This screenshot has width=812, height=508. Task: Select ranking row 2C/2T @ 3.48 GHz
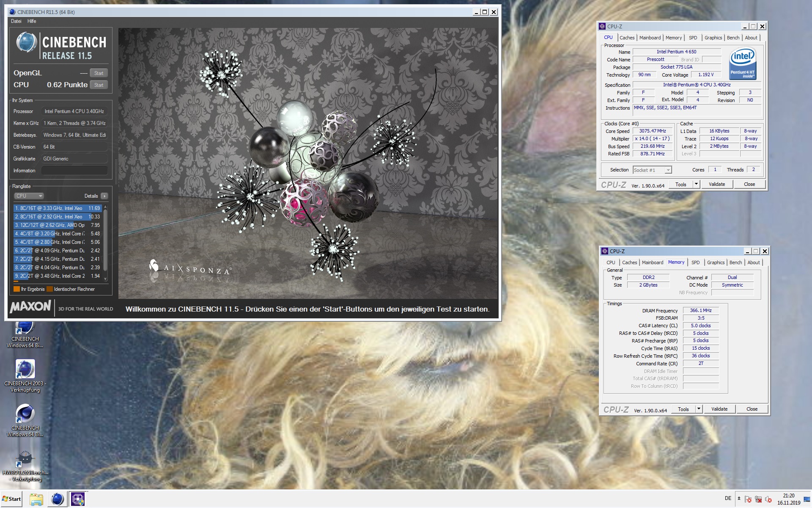tap(58, 276)
